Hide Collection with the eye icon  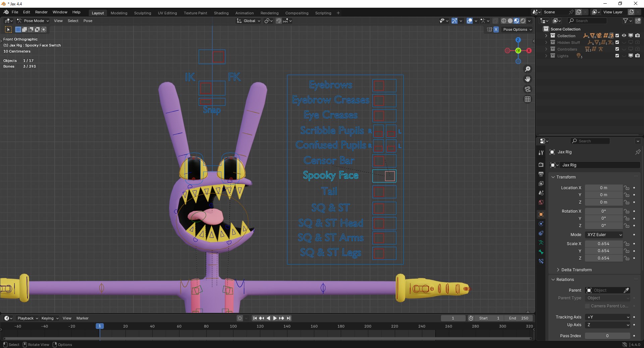click(624, 36)
